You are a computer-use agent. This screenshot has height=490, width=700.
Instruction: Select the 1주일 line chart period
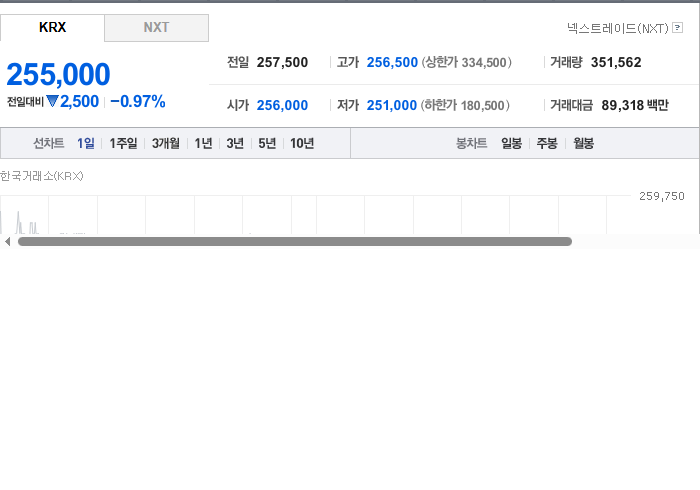[123, 143]
